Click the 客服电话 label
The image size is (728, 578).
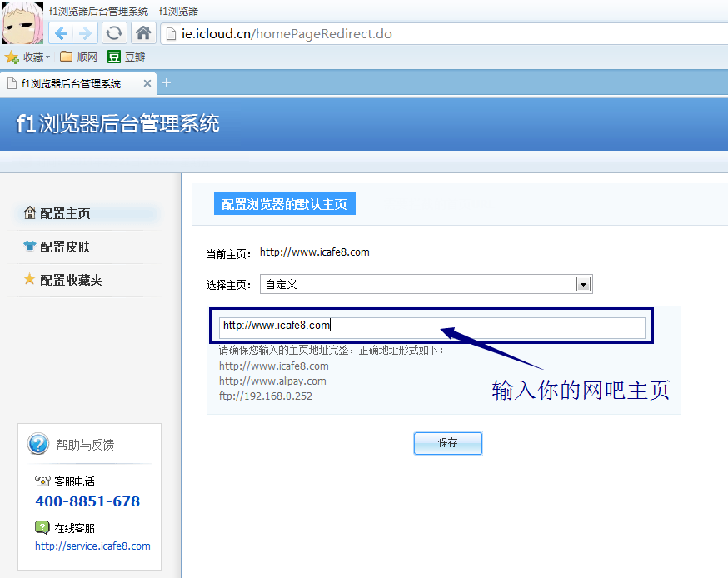[x=75, y=481]
